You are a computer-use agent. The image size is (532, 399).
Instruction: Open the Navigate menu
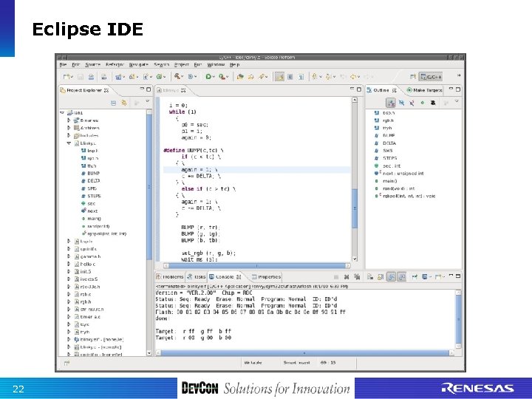click(138, 64)
